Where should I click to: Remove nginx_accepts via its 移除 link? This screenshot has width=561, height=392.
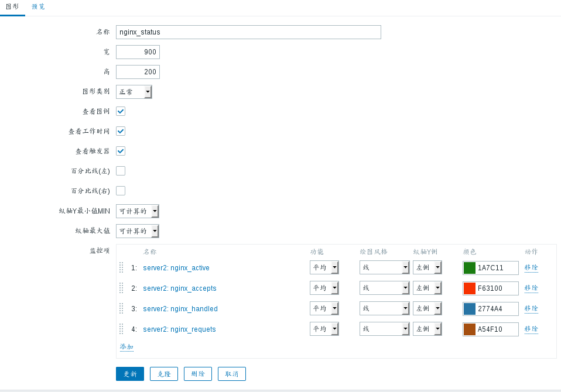tap(531, 288)
